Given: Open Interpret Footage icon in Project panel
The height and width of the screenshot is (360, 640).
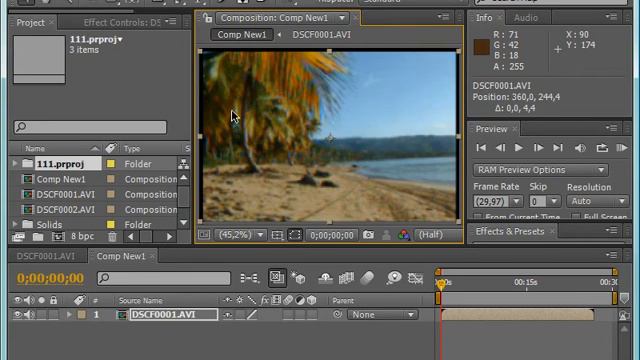Looking at the screenshot, I should tap(18, 236).
